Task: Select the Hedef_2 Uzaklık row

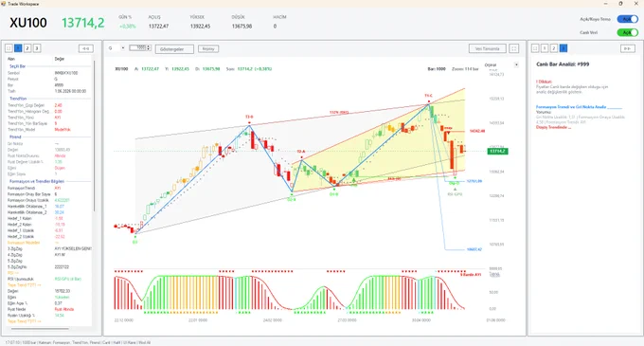Action: [x=48, y=237]
